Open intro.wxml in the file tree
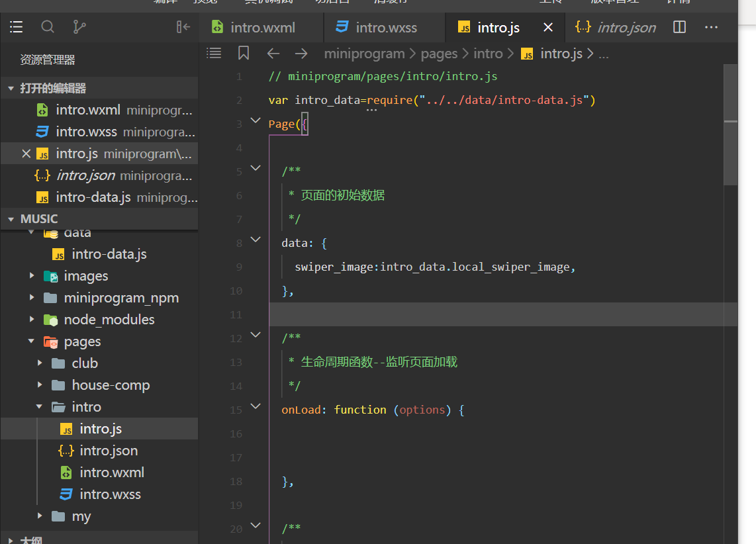Image resolution: width=756 pixels, height=544 pixels. click(x=99, y=473)
